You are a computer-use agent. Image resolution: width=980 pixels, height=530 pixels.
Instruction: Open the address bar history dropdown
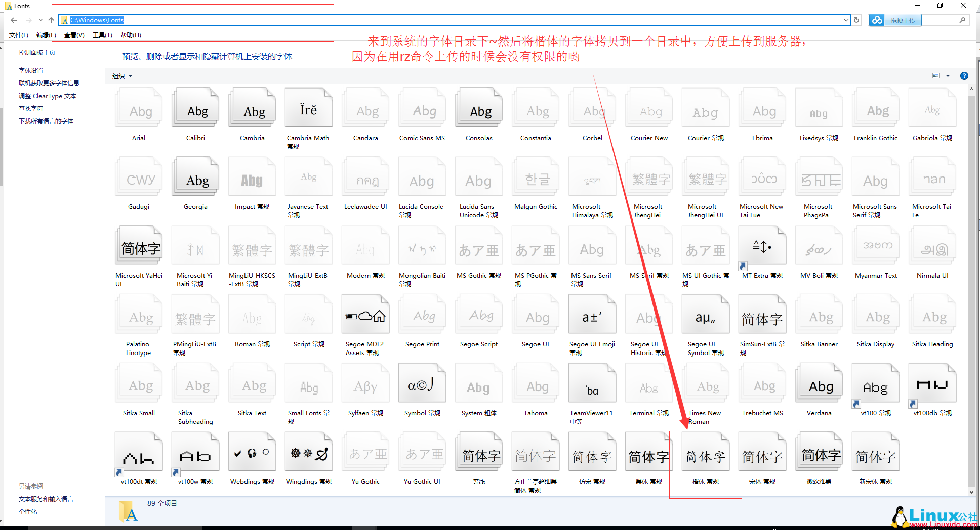click(846, 20)
